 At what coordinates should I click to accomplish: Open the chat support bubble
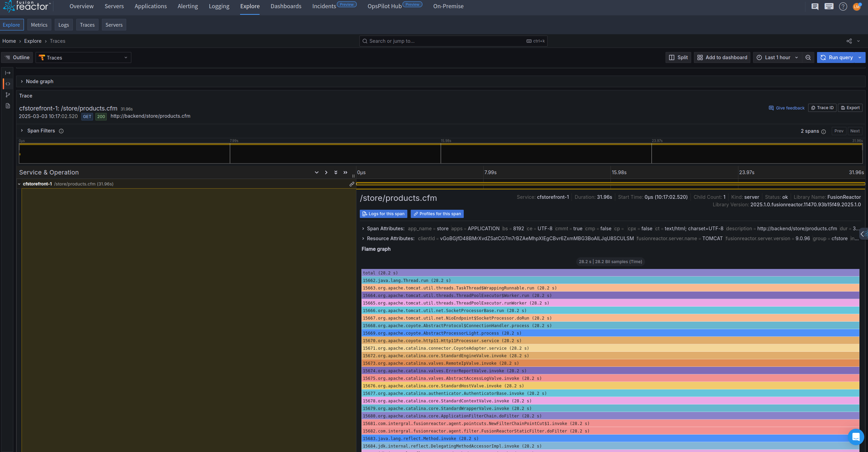point(856,437)
